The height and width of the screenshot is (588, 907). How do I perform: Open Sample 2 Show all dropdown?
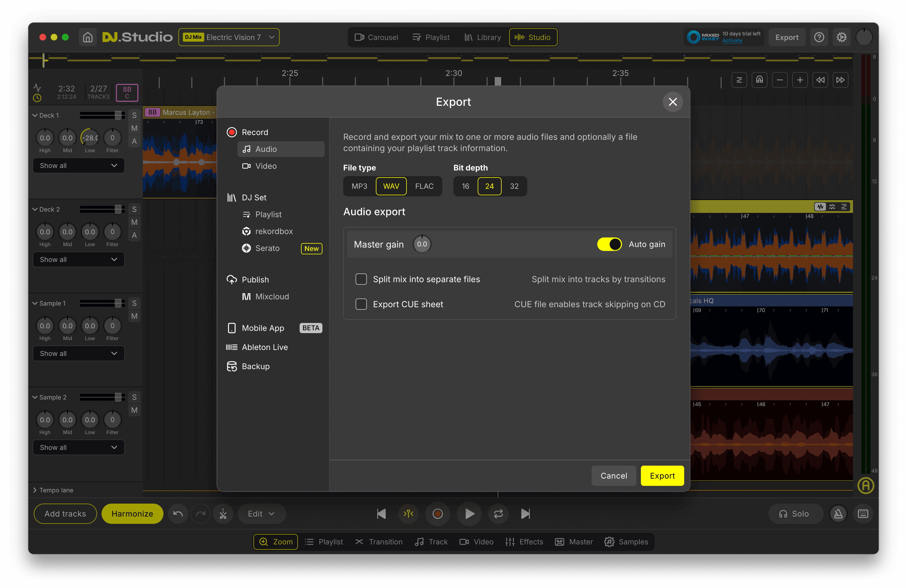(x=78, y=447)
